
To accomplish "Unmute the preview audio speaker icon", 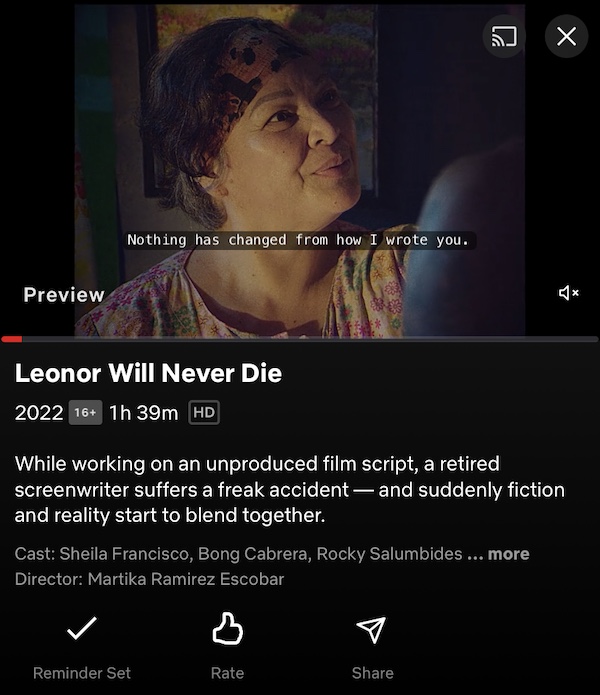I will point(569,293).
